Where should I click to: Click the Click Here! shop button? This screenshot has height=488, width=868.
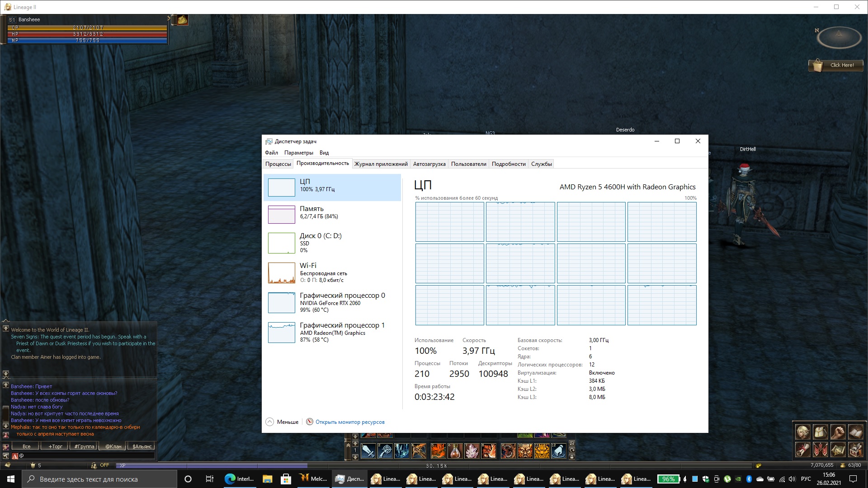[x=836, y=65]
